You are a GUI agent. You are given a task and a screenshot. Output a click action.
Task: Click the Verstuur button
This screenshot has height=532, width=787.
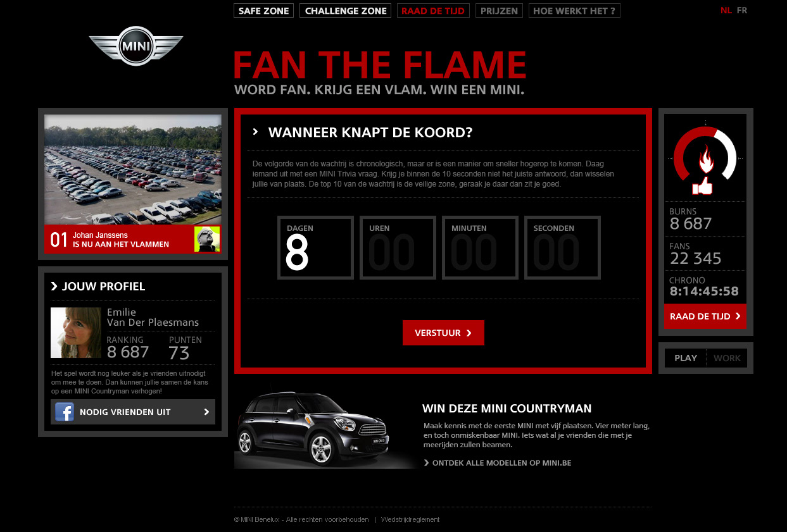point(443,333)
